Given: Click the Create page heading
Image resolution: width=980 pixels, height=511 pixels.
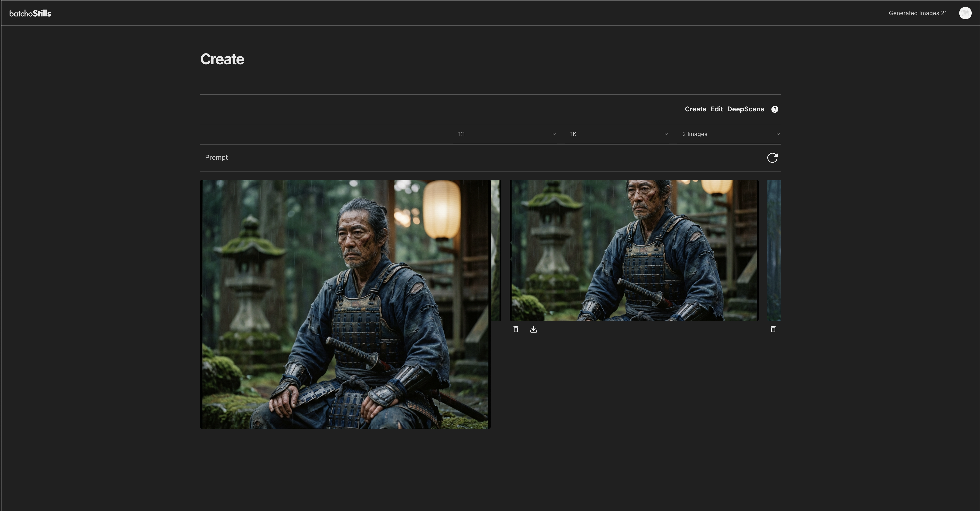Looking at the screenshot, I should 222,59.
